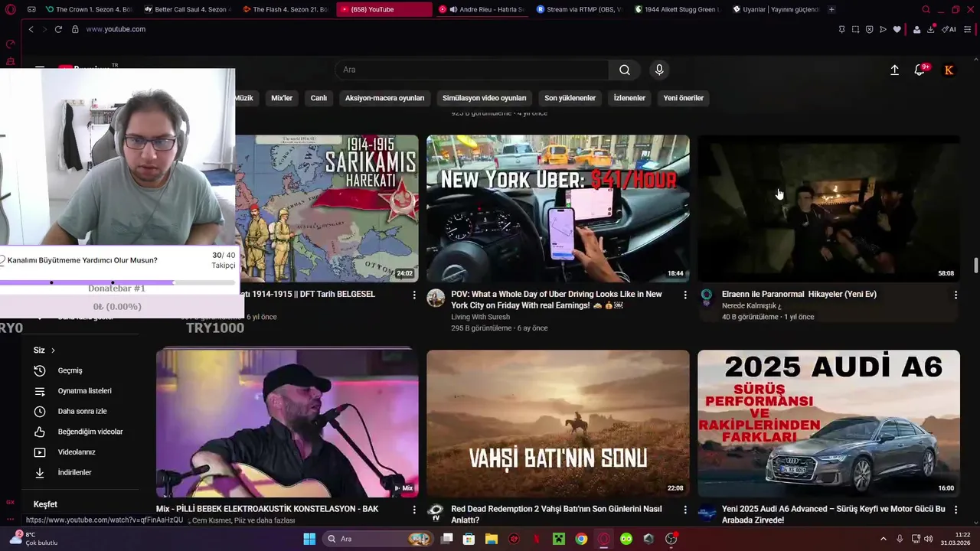Image resolution: width=980 pixels, height=551 pixels.
Task: Switch to the Stream via RTMP tab
Action: pyautogui.click(x=580, y=9)
